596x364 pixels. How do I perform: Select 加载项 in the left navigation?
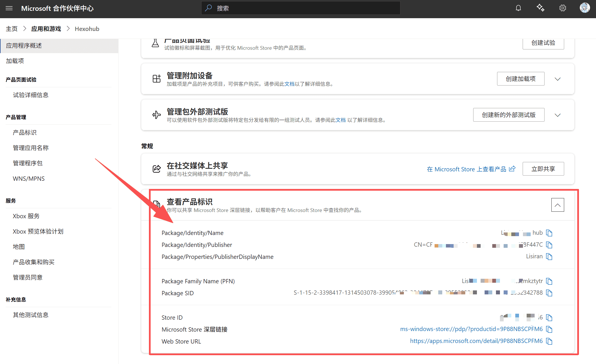tap(15, 61)
